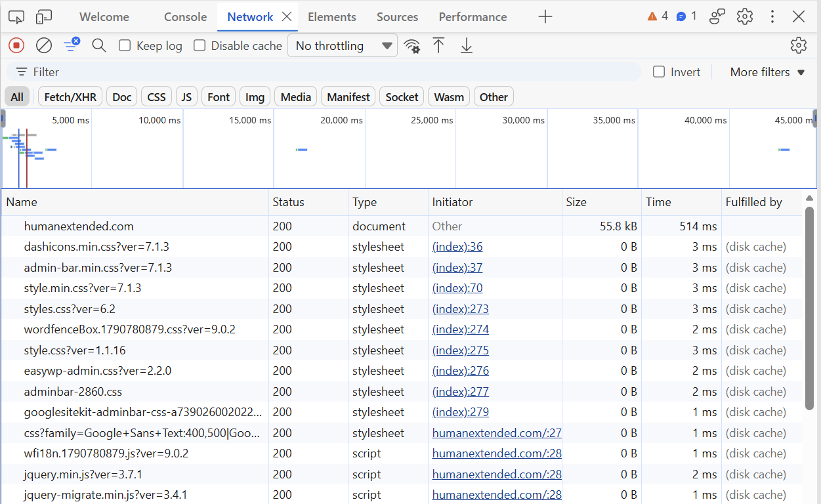Select wordfenceBox.1790780879.css request row
The width and height of the screenshot is (821, 504).
click(x=402, y=329)
